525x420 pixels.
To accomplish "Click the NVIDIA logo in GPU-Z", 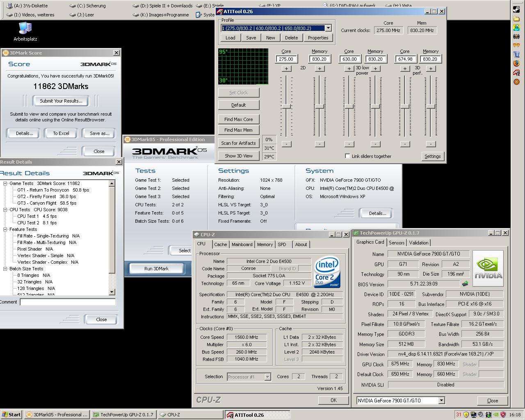I will (488, 269).
